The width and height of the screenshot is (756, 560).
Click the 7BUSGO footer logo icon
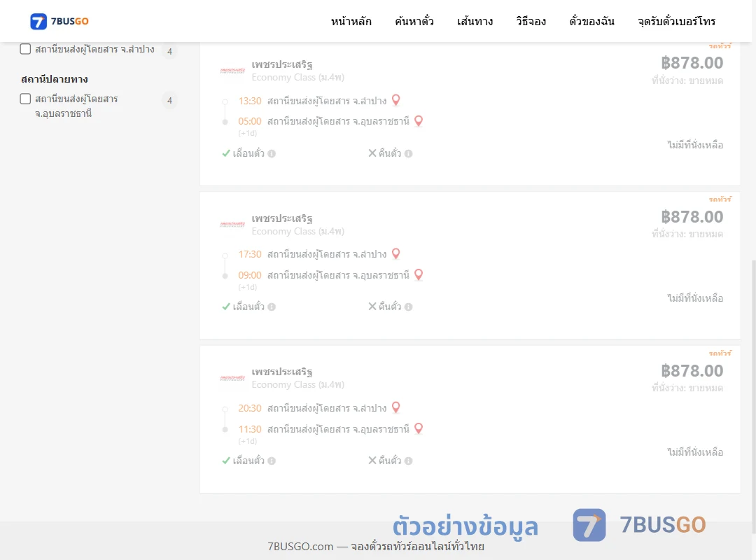point(589,525)
